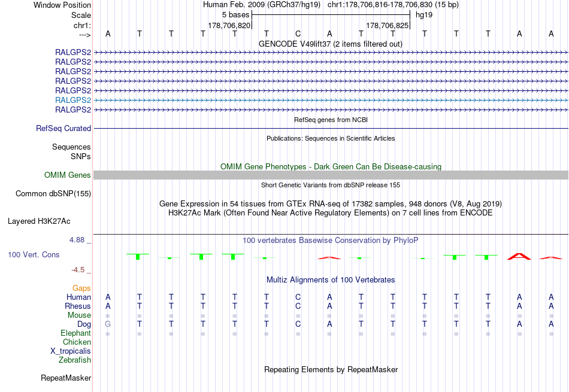The height and width of the screenshot is (392, 569).
Task: Click the 5 bases scale bar label
Action: click(236, 15)
